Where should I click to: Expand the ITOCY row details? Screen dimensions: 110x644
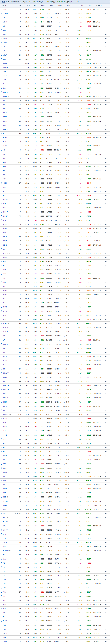click(x=2, y=332)
